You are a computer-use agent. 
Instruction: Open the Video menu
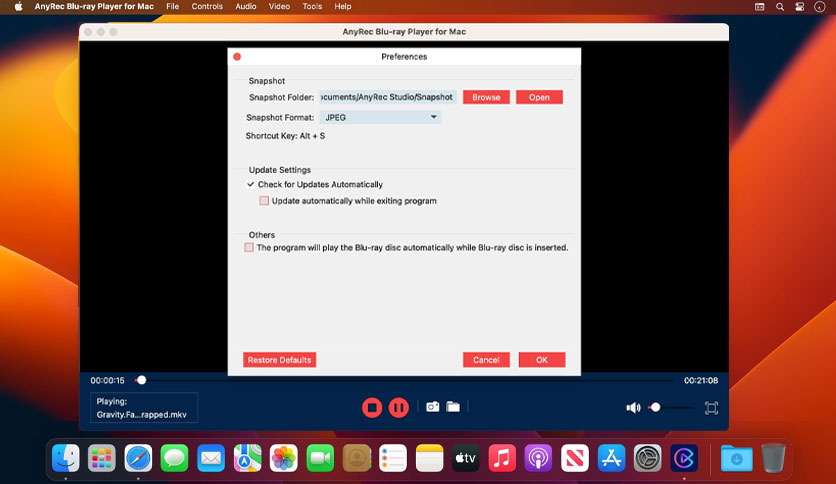pos(279,6)
